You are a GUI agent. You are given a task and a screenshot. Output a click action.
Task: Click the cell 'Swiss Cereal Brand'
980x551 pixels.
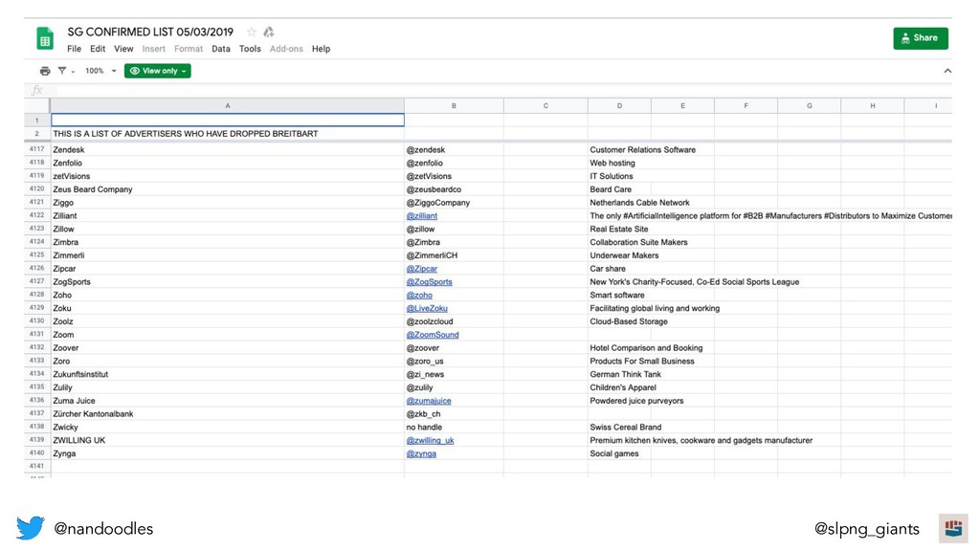coord(626,428)
